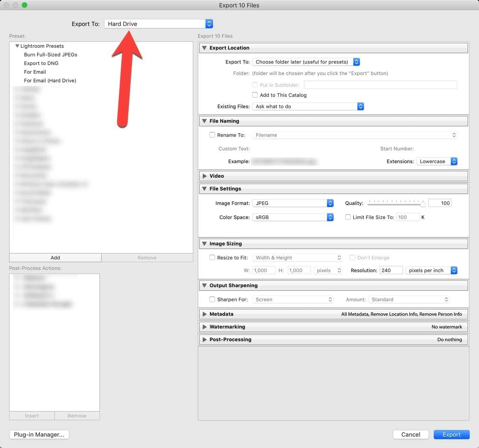Collapse the Export Location section

[204, 48]
